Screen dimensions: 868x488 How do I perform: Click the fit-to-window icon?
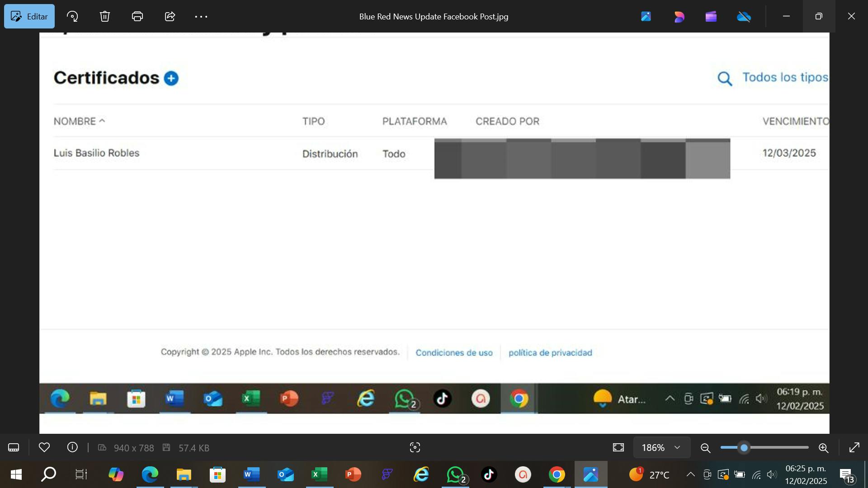618,447
